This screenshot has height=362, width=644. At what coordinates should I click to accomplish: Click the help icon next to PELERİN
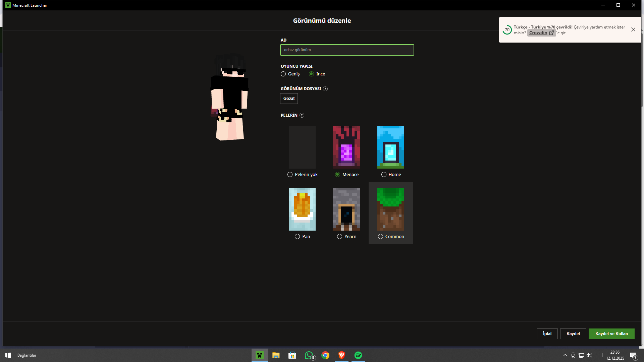302,115
